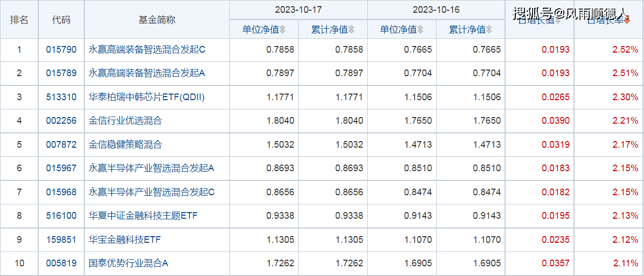Open 金信行业优选混合 fund page
The image size is (644, 276).
(125, 121)
